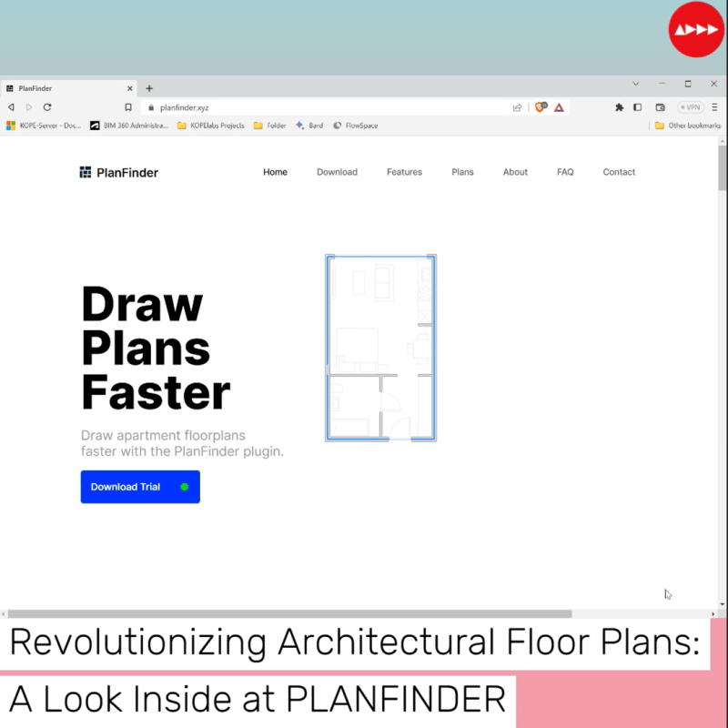The width and height of the screenshot is (728, 728).
Task: Click the Download Trial button
Action: click(139, 487)
